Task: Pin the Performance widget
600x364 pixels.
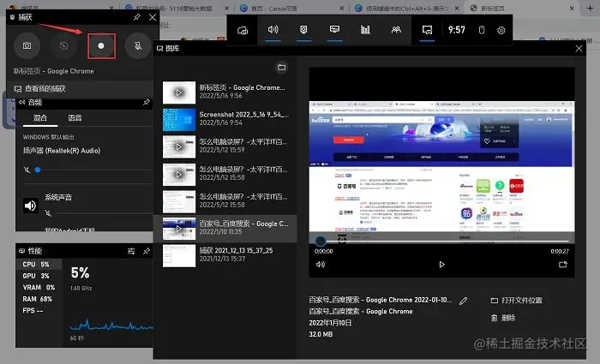Action: click(x=147, y=251)
